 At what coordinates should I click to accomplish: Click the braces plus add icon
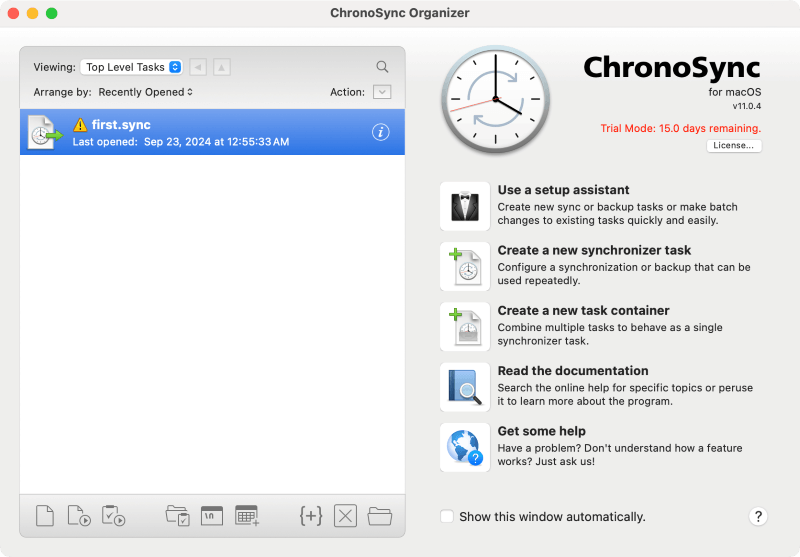click(x=311, y=516)
